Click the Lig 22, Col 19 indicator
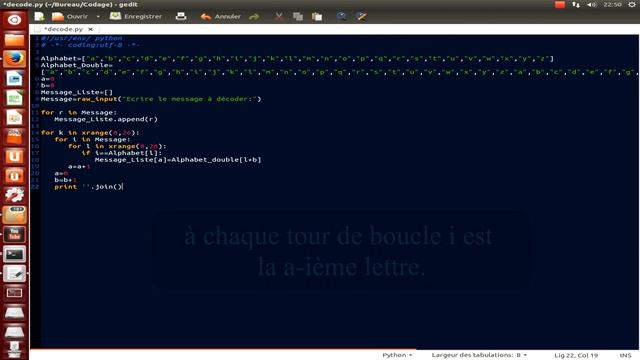 pos(576,356)
